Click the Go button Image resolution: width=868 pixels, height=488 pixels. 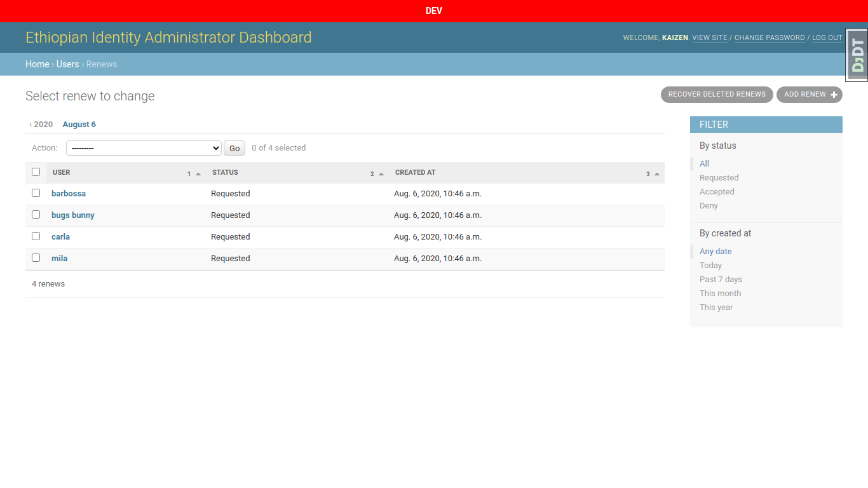pos(234,148)
